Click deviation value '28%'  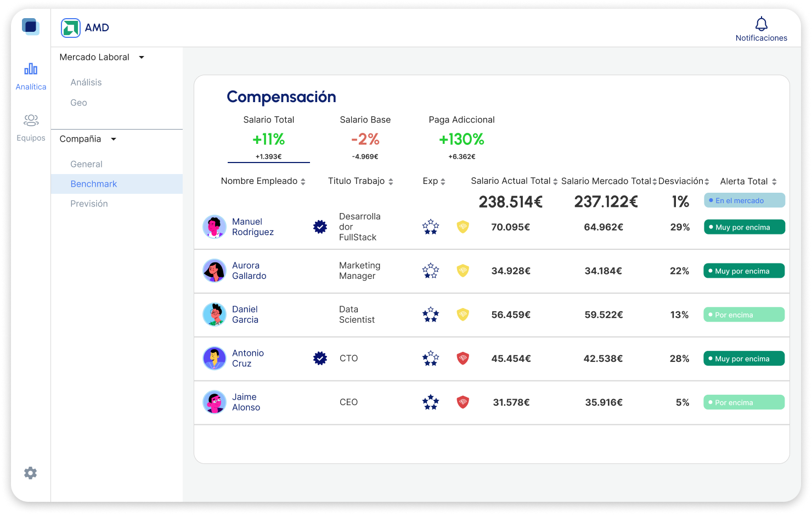tap(680, 359)
